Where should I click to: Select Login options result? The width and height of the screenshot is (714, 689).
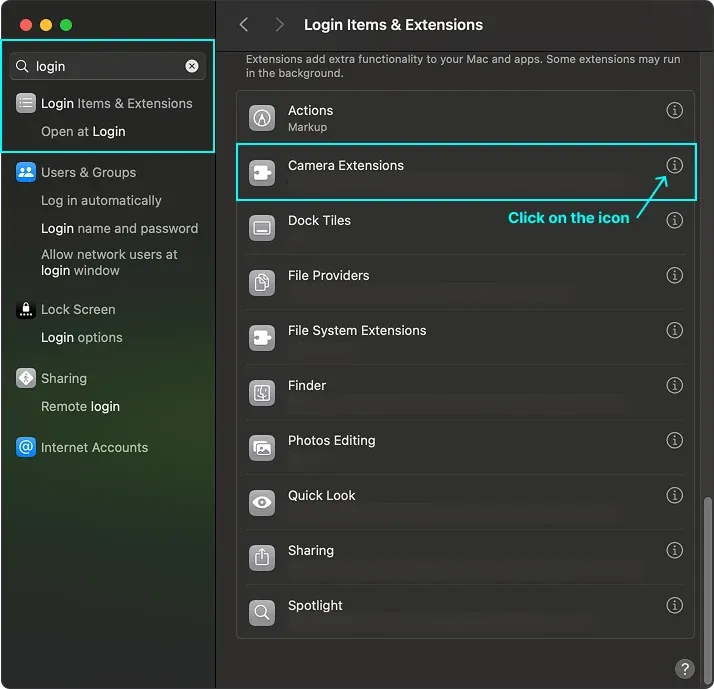82,337
